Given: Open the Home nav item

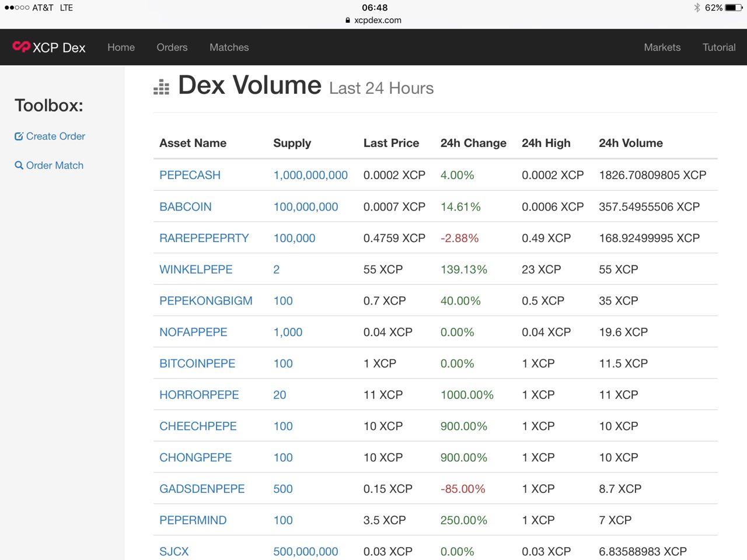Looking at the screenshot, I should (x=121, y=47).
